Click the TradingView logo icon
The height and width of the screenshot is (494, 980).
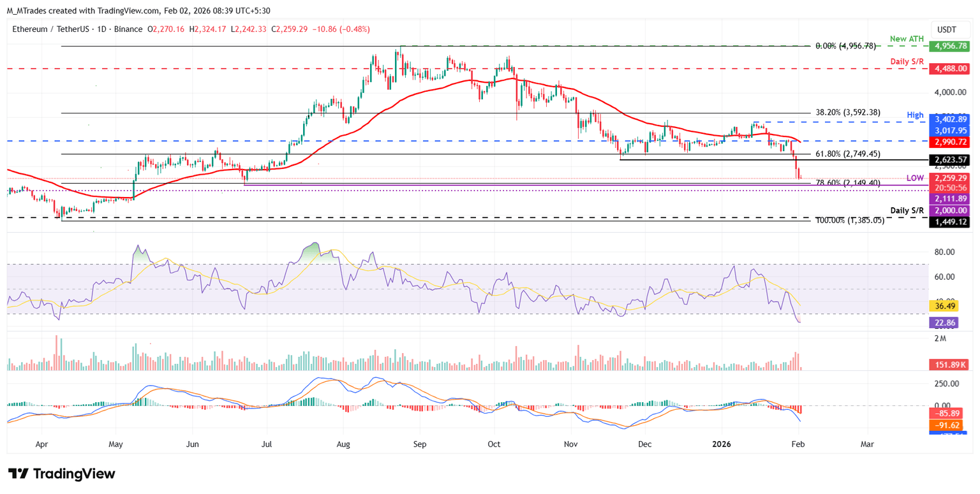click(18, 474)
